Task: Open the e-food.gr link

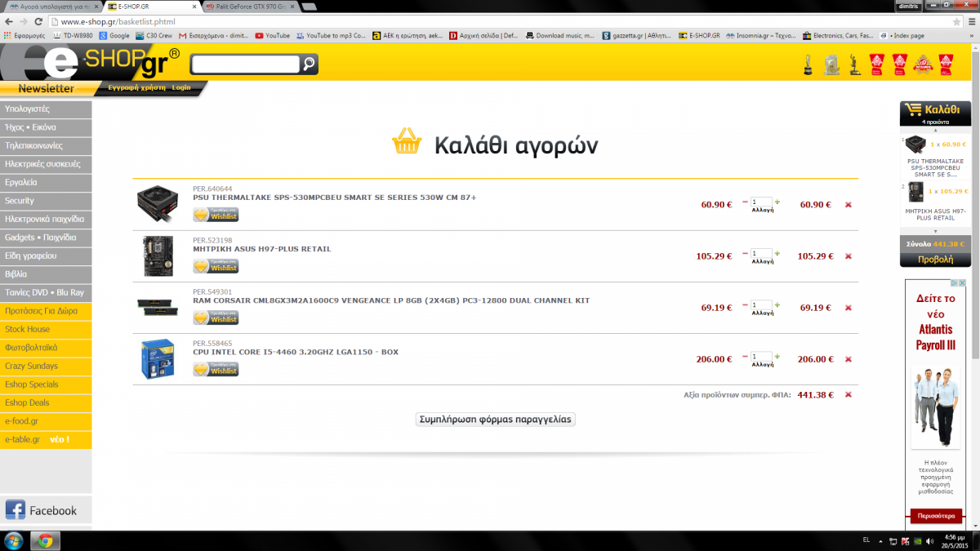Action: 46,421
